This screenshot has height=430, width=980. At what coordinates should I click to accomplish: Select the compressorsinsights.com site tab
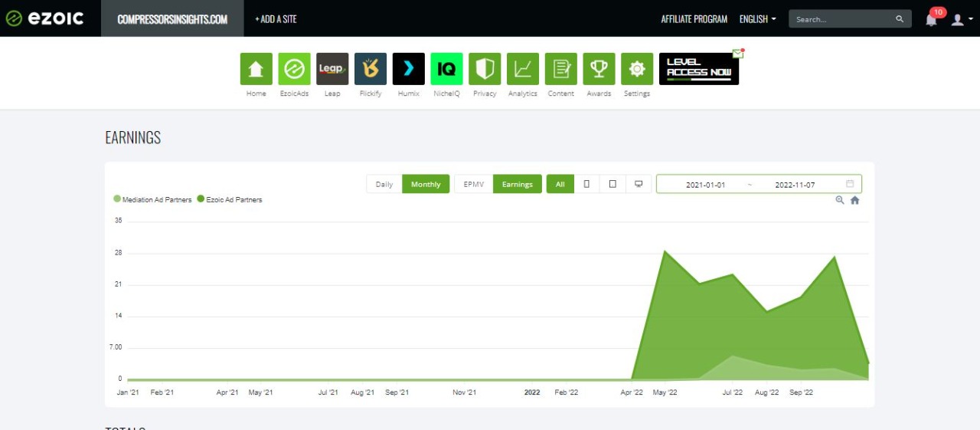(x=172, y=18)
